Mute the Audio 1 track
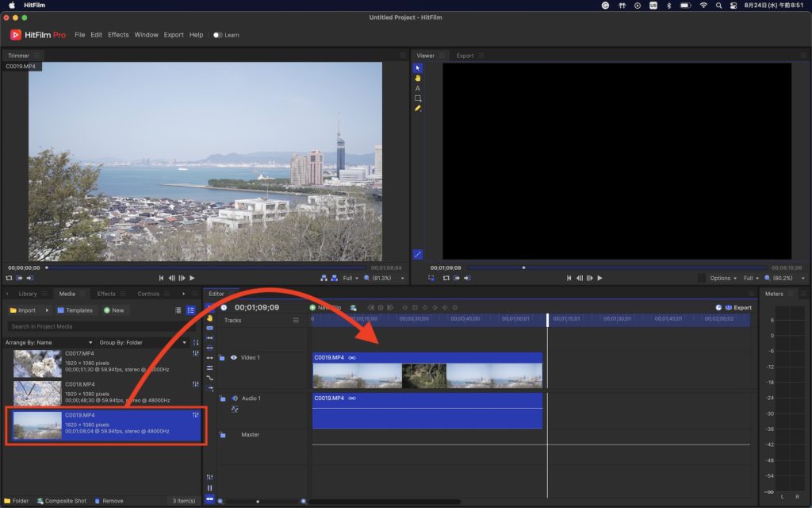Screen dimensions: 812x508 (x=235, y=398)
